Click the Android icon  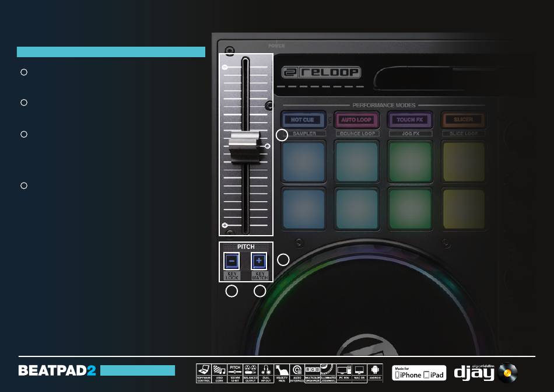click(375, 373)
